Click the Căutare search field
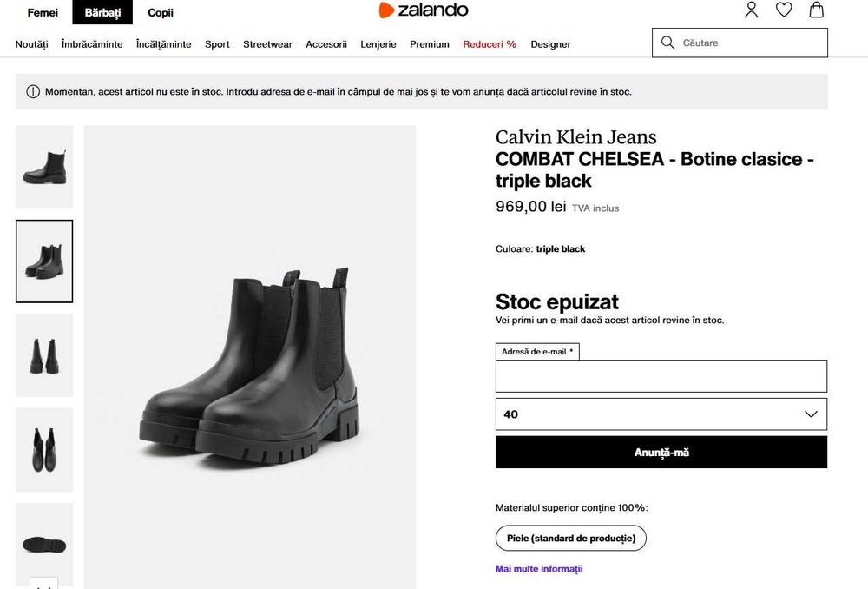 click(x=751, y=43)
